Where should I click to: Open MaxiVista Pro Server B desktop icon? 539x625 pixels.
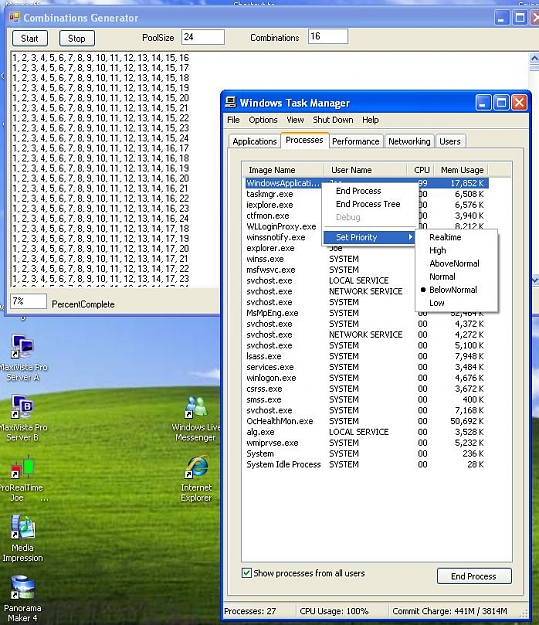pyautogui.click(x=23, y=417)
